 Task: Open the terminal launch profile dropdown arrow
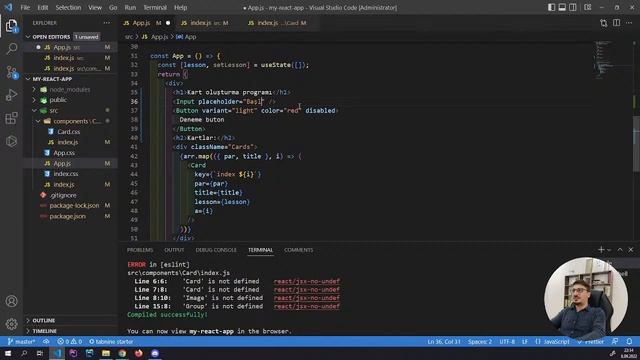(609, 250)
